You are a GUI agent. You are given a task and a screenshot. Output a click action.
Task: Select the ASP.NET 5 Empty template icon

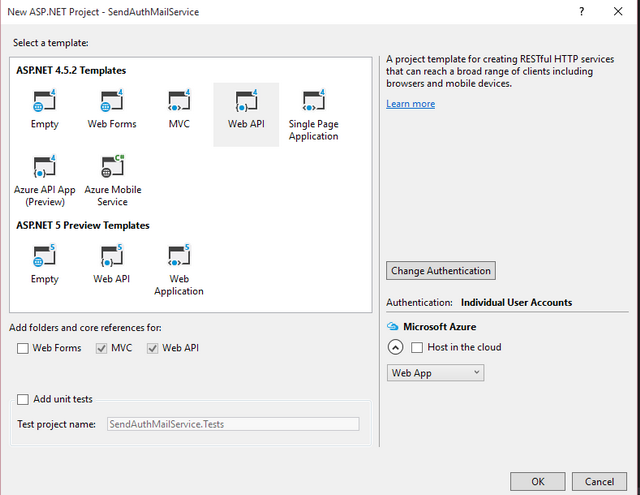click(x=44, y=256)
